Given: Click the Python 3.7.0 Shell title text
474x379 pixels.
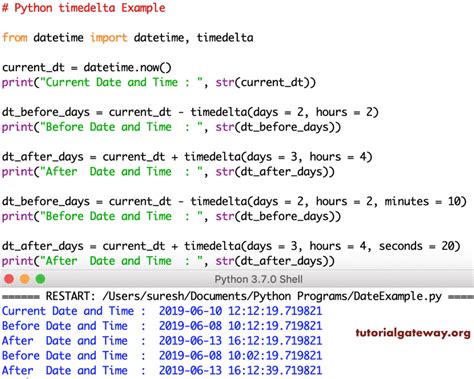Looking at the screenshot, I should pyautogui.click(x=259, y=279).
